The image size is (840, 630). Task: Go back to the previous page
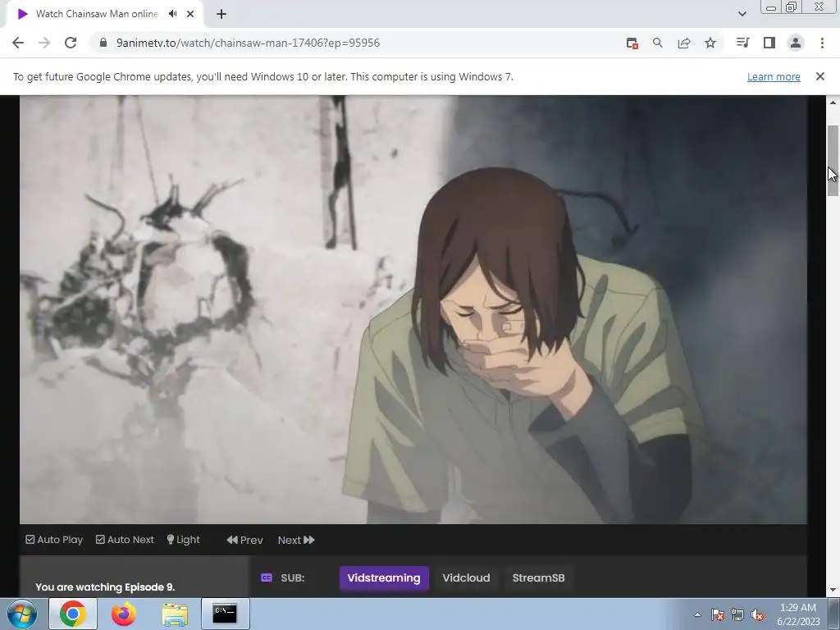tap(18, 43)
